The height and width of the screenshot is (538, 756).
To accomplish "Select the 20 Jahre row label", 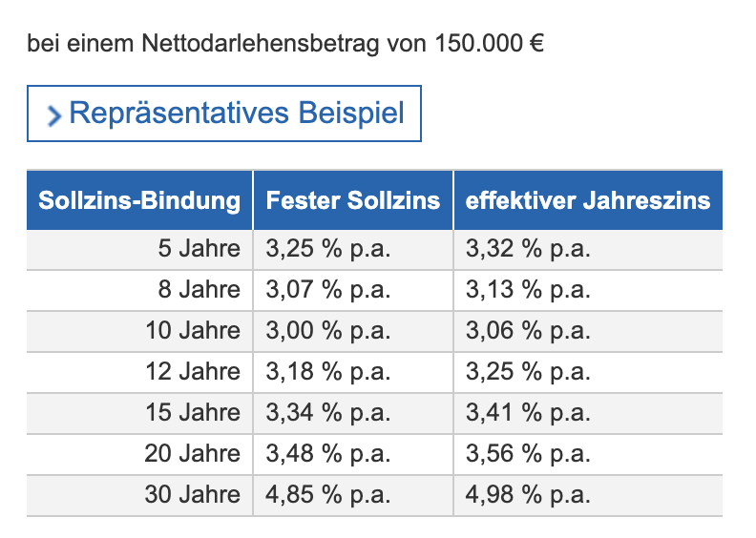I will pyautogui.click(x=192, y=454).
